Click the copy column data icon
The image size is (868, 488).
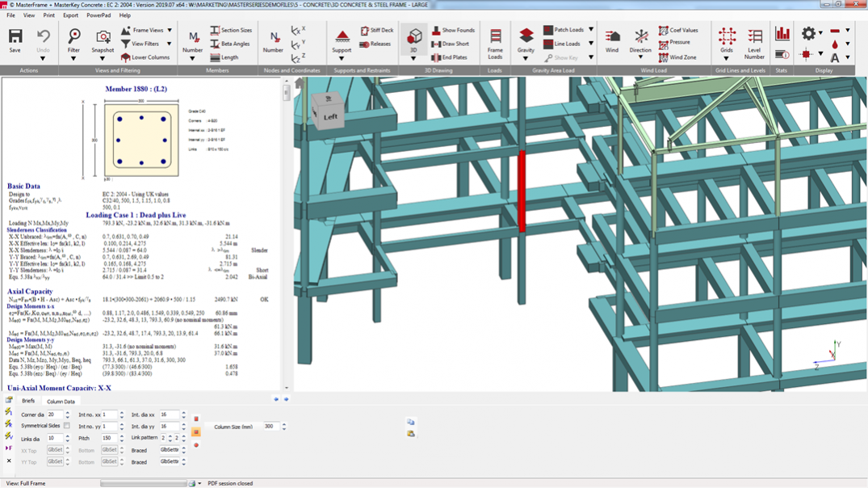(411, 422)
